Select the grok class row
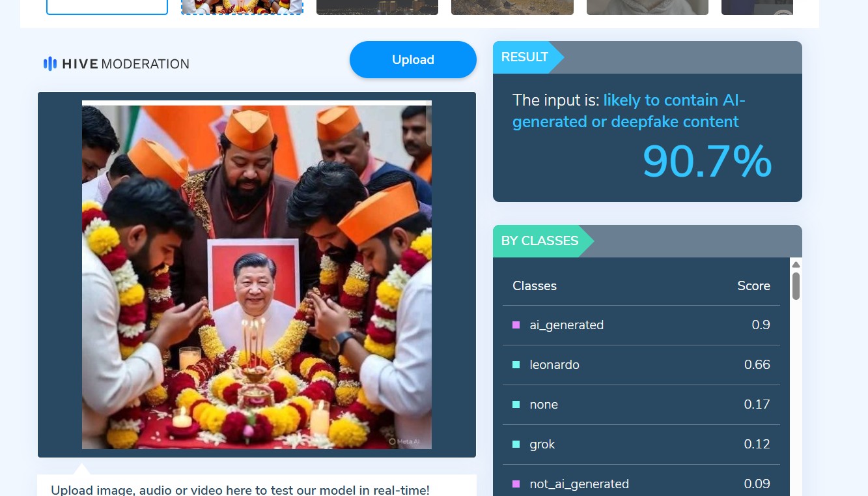868x496 pixels. coord(641,445)
